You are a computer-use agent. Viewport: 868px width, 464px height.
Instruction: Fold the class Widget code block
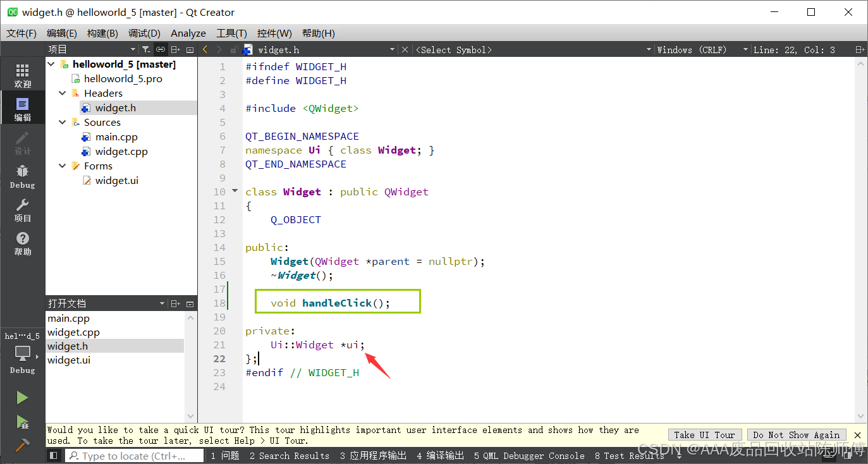click(x=235, y=191)
